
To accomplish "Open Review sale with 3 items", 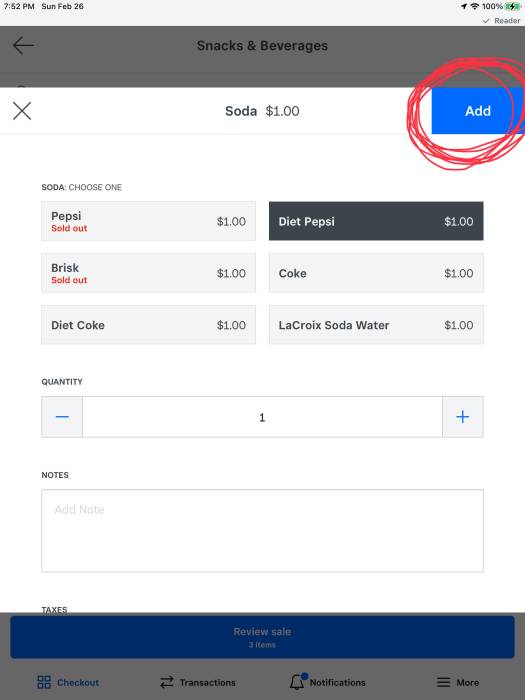I will coord(262,637).
